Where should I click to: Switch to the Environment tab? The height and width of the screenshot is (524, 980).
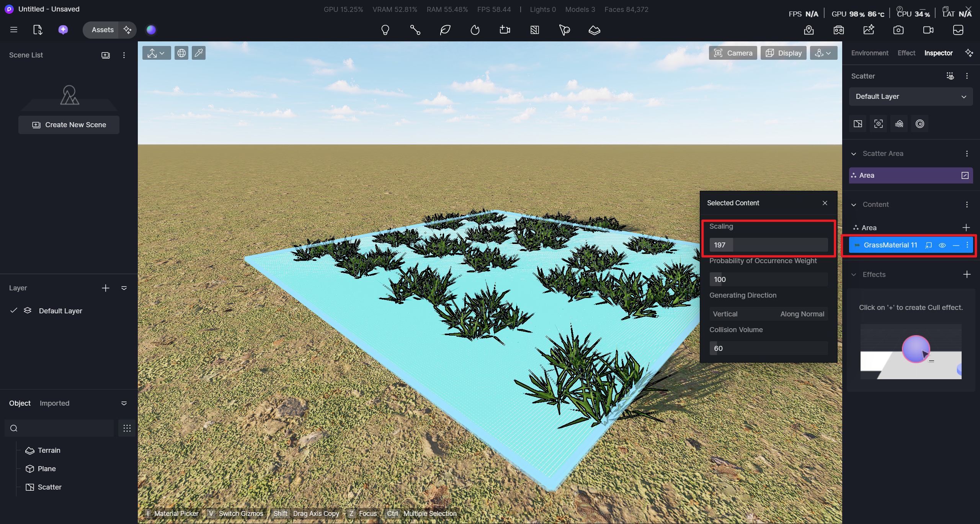[869, 53]
